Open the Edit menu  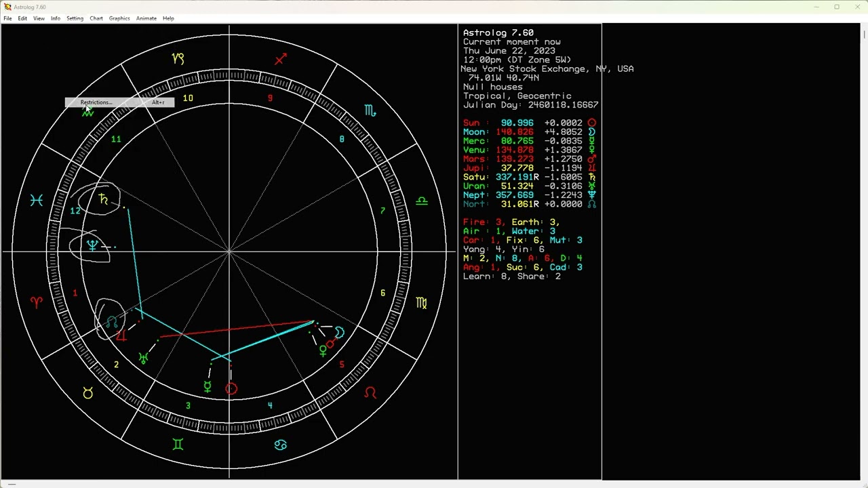(22, 18)
